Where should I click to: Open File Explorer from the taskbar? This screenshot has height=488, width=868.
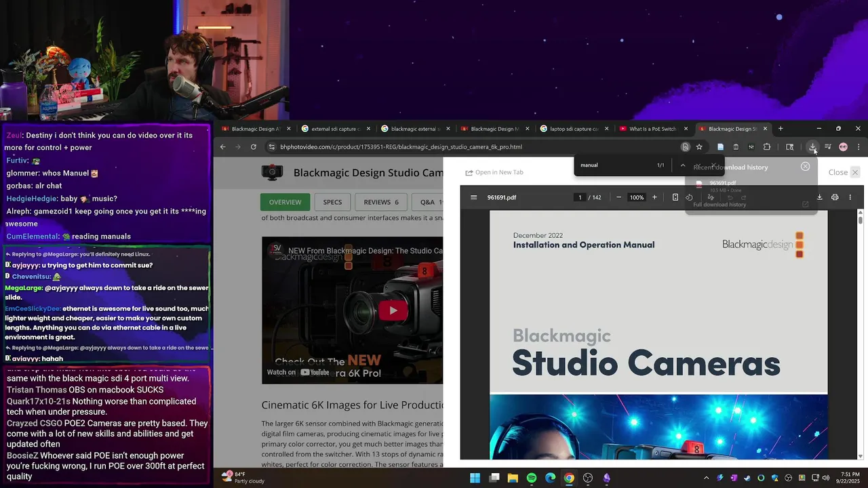(513, 478)
